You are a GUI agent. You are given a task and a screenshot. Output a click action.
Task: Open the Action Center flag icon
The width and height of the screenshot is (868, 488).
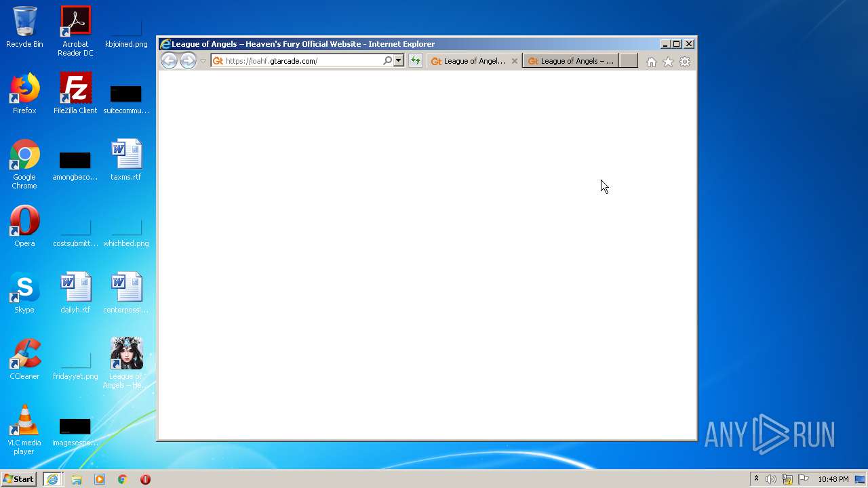(804, 479)
